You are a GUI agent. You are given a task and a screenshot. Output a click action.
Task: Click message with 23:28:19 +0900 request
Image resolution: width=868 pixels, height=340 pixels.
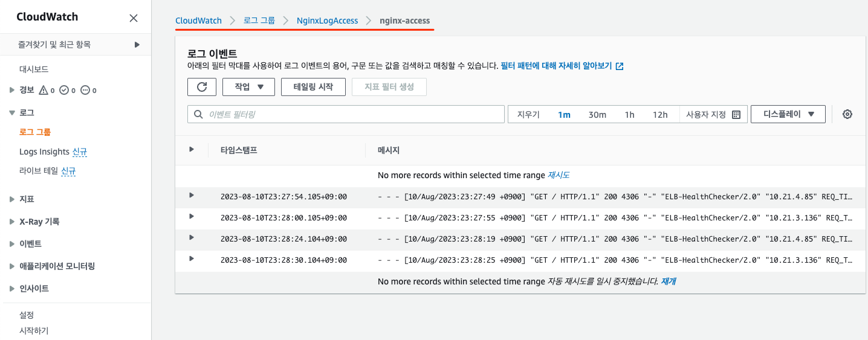tap(615, 239)
